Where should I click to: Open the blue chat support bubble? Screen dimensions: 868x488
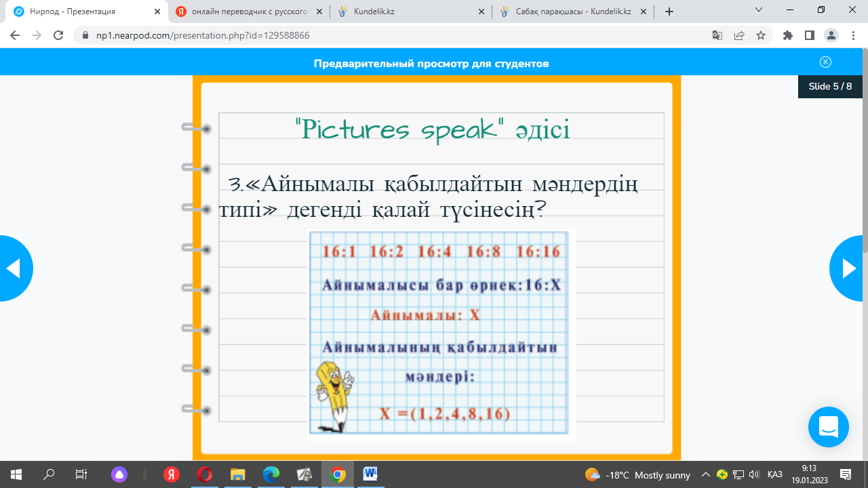click(x=829, y=427)
